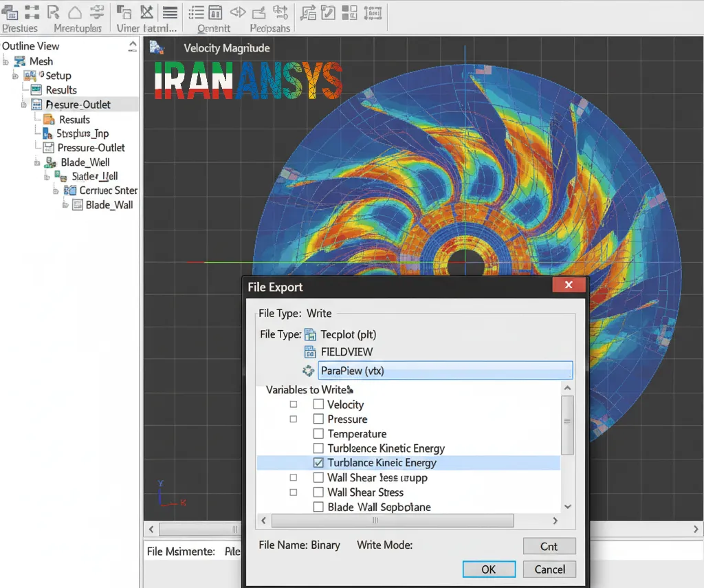This screenshot has width=704, height=588.
Task: Click the gear icon beside ParaPiew (vtx)
Action: tap(308, 371)
